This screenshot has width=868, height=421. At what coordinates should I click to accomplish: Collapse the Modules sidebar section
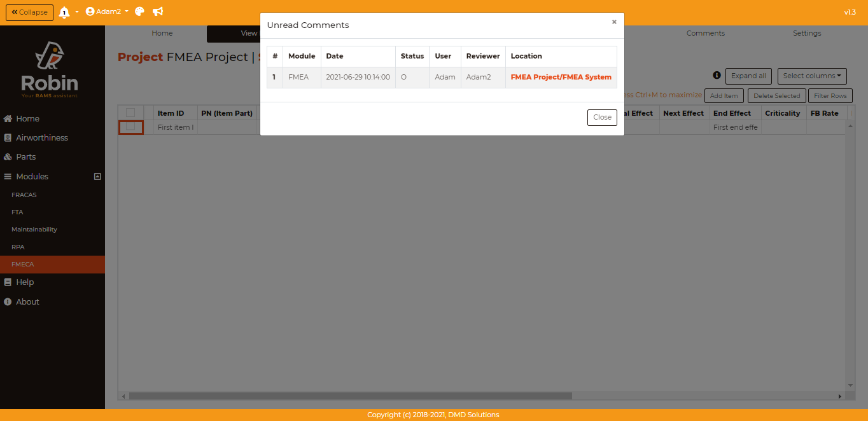point(97,177)
